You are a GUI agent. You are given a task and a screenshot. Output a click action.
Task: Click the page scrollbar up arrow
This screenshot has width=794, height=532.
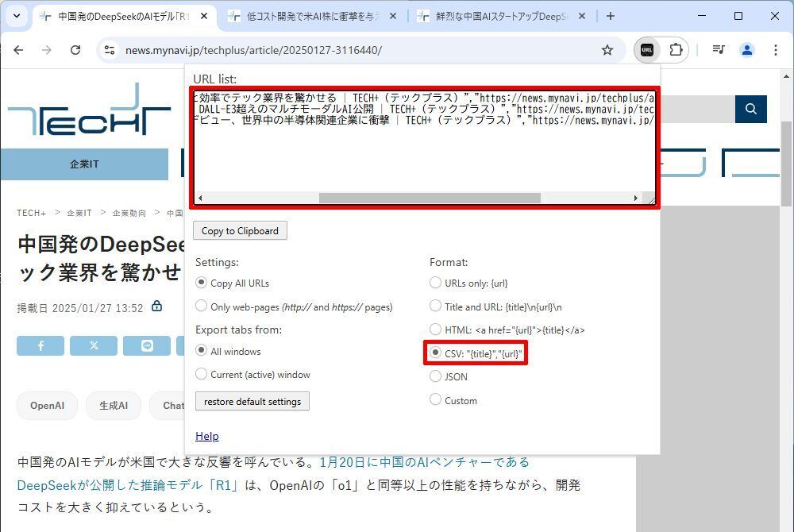pos(786,77)
